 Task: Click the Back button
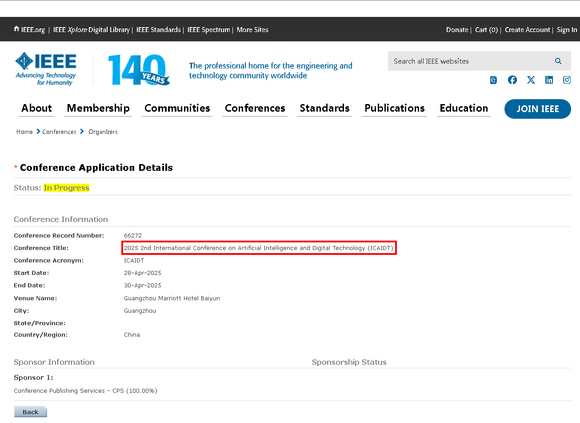click(x=30, y=412)
